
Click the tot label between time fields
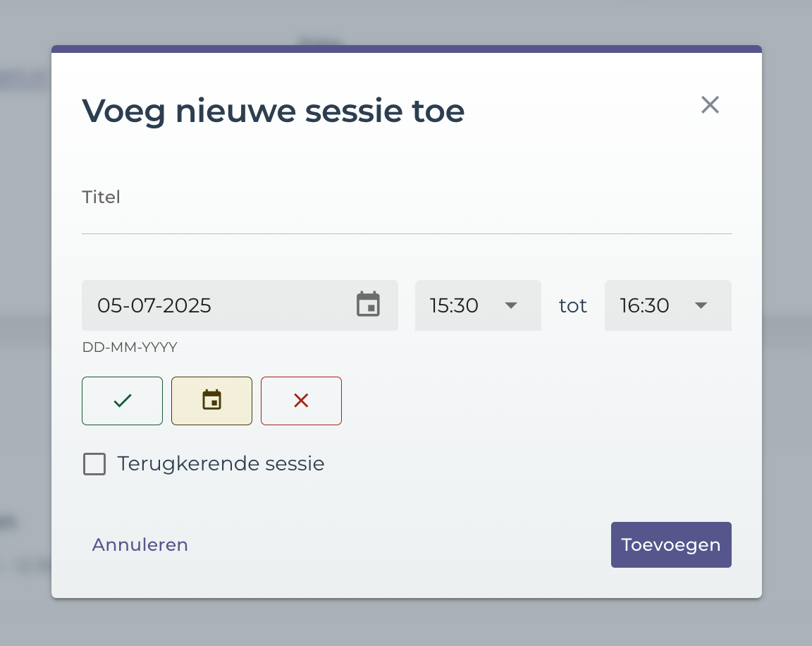coord(572,305)
